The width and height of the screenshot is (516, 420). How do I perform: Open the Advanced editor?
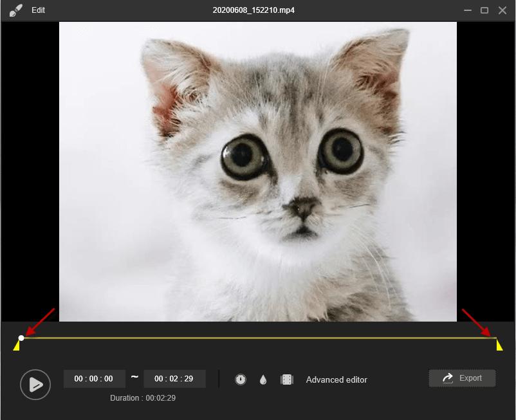[x=336, y=379]
